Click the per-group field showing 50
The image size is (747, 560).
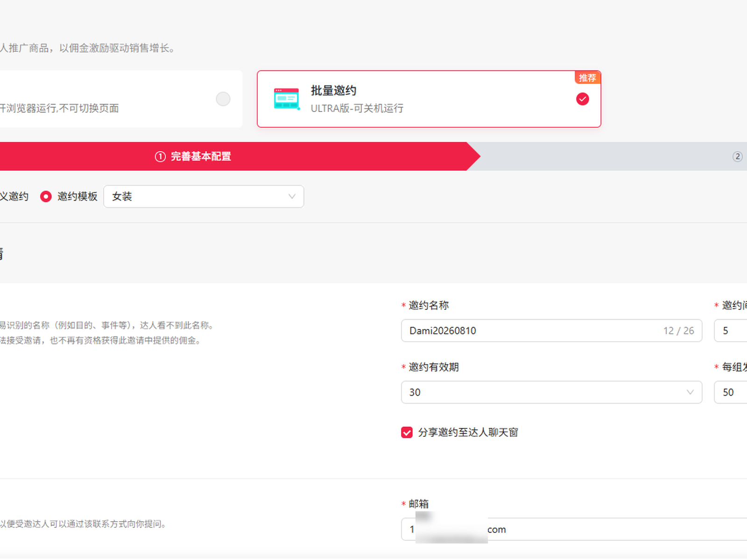[731, 392]
